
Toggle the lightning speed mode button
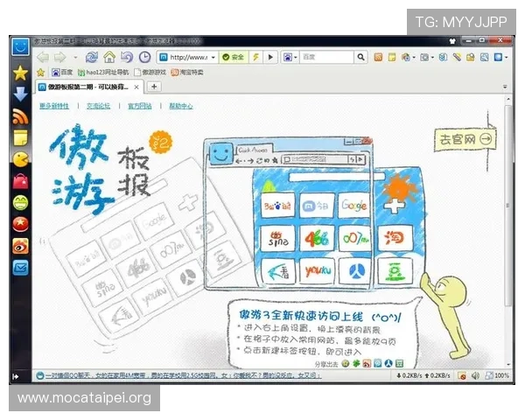pos(255,57)
